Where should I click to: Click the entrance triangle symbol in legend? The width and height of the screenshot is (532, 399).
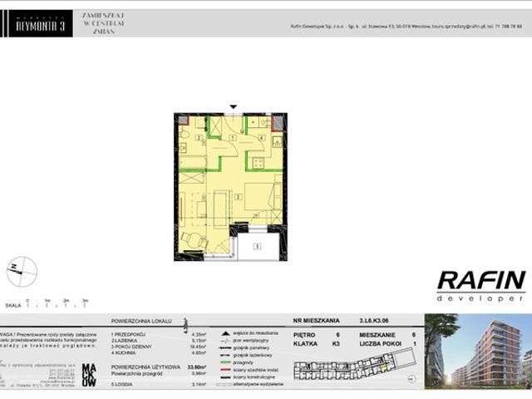[x=224, y=333]
